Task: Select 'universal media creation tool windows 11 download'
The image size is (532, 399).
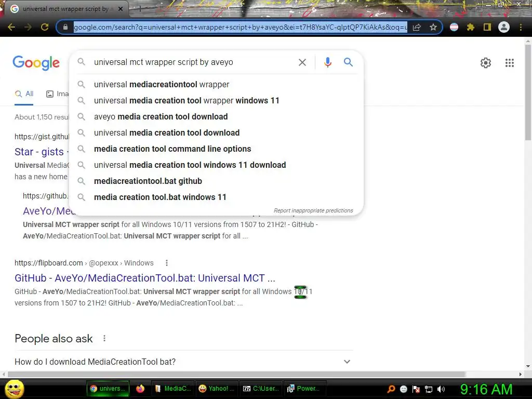Action: click(217, 165)
